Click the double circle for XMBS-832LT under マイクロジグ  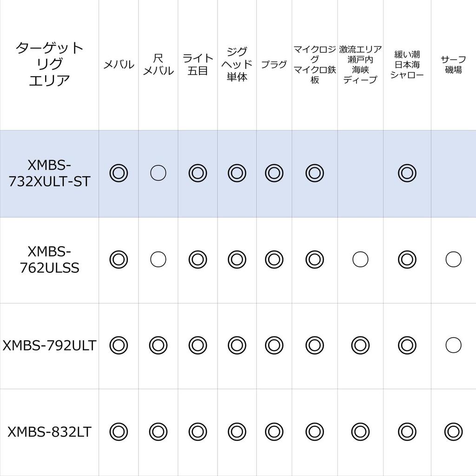point(315,431)
